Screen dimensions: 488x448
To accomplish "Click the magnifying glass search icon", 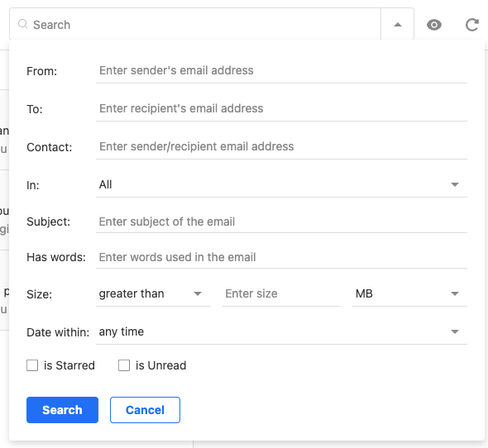I will [x=22, y=24].
